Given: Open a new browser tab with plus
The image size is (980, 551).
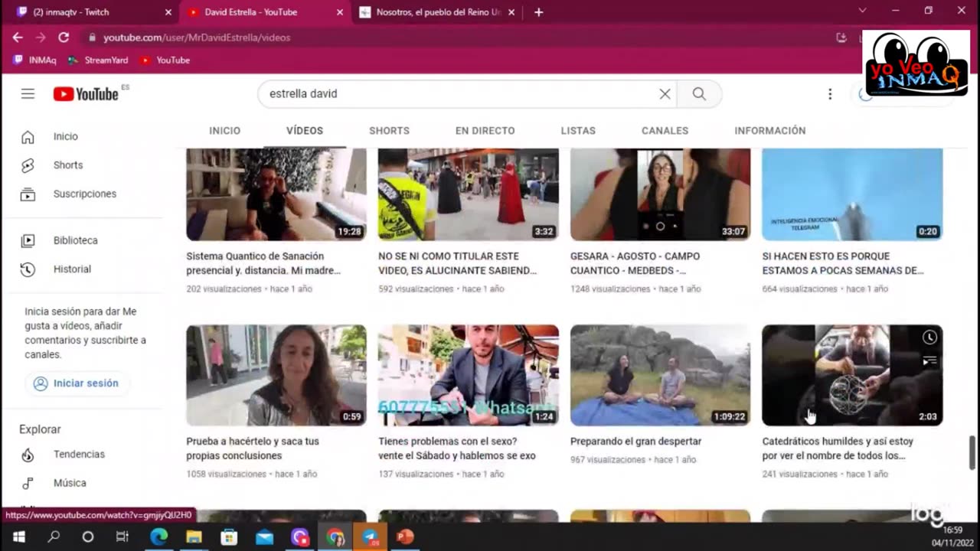Looking at the screenshot, I should [x=538, y=12].
